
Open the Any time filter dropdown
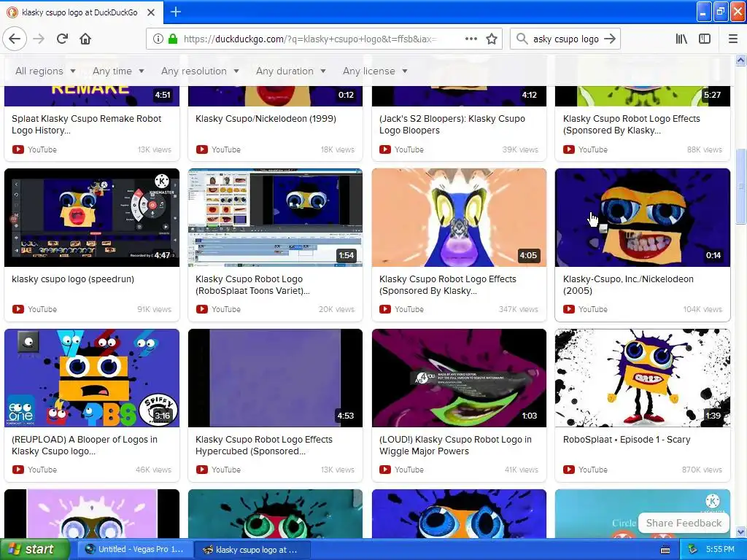pos(118,71)
